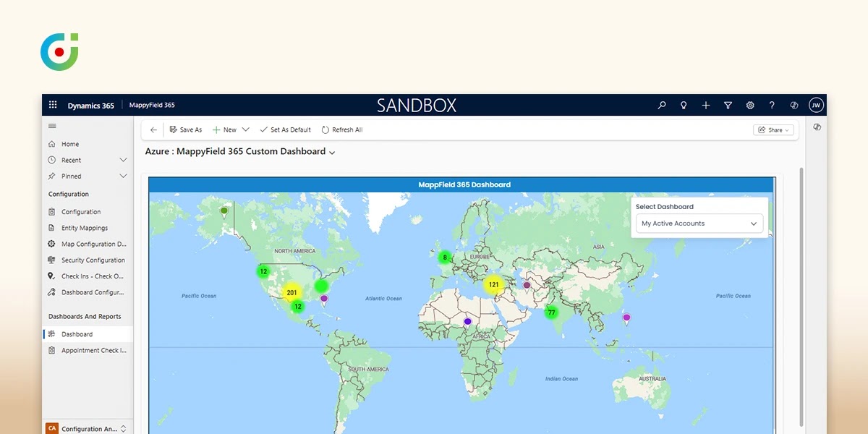
Task: Toggle the hamburger navigation menu
Action: tap(52, 126)
